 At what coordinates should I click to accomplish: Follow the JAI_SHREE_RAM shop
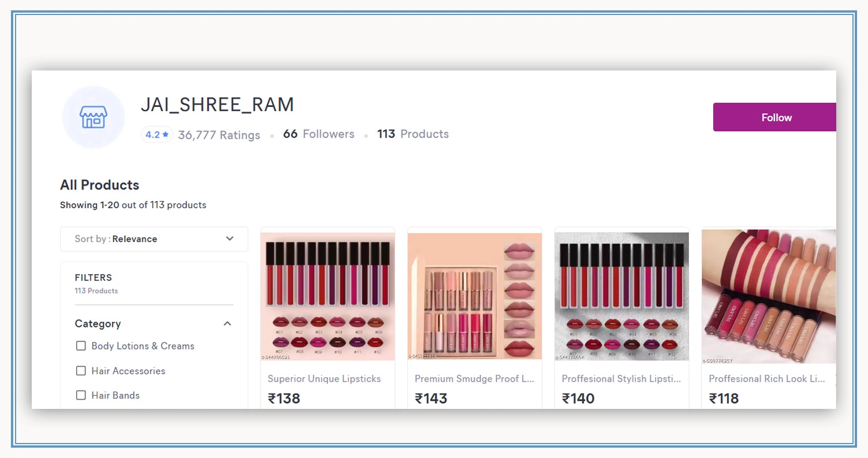coord(774,117)
